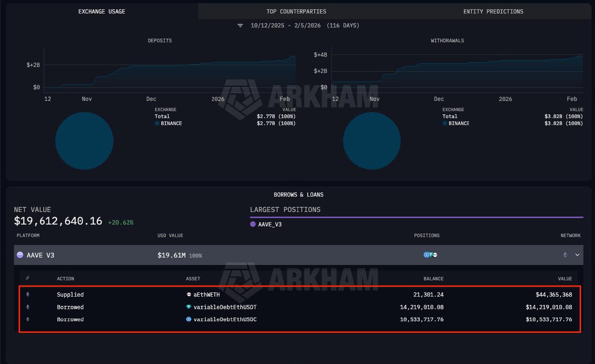Click the purple AAVE_V3 dot under Largest Positions

tap(253, 224)
